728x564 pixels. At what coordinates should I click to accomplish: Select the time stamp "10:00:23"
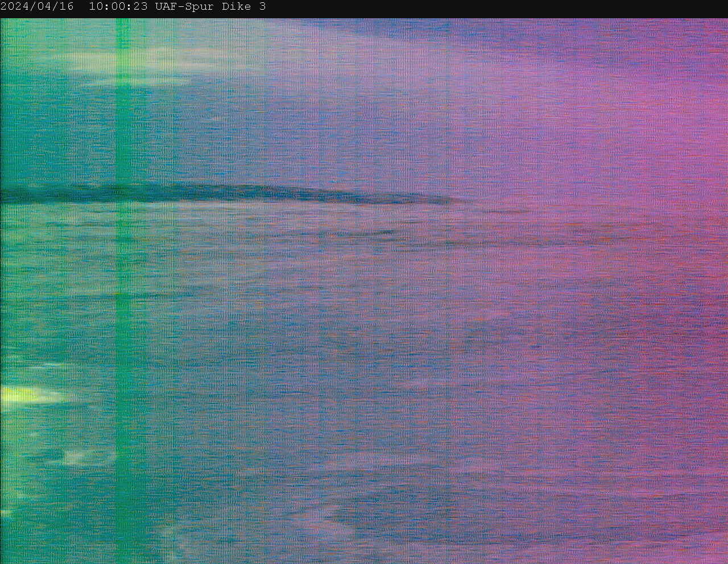point(118,7)
